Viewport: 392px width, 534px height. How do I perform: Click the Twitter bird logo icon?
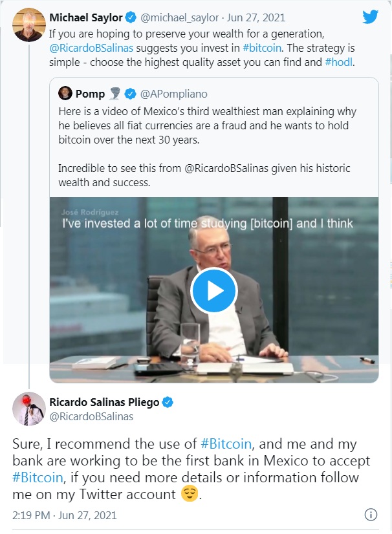(x=370, y=17)
